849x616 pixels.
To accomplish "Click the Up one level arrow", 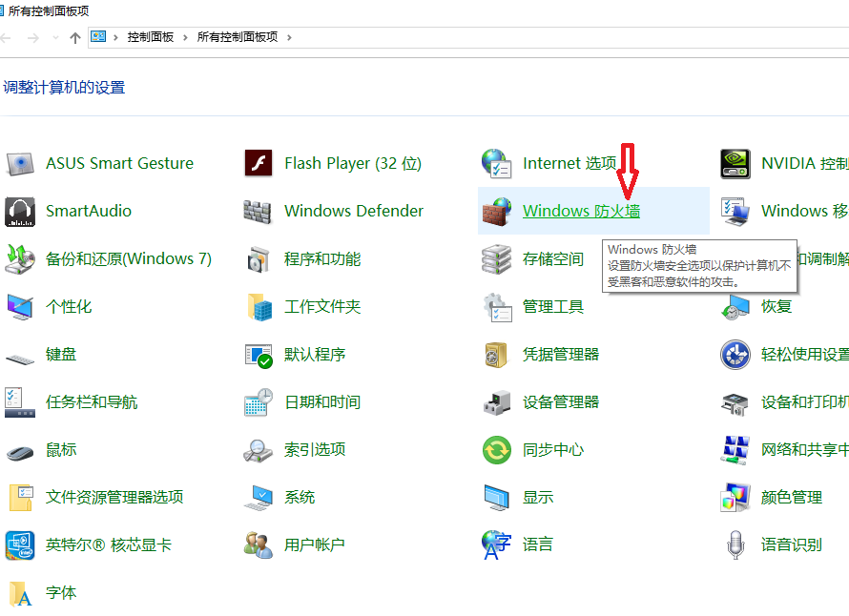I will tap(75, 37).
